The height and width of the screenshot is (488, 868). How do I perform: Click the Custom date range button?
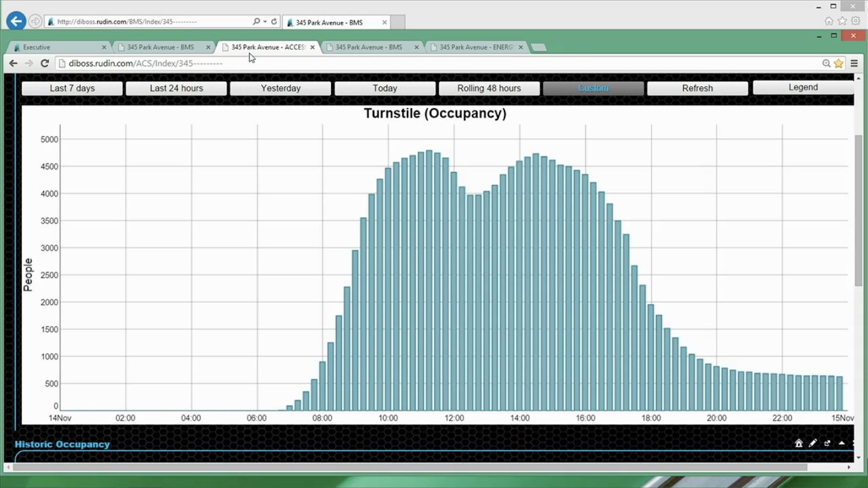click(x=594, y=88)
